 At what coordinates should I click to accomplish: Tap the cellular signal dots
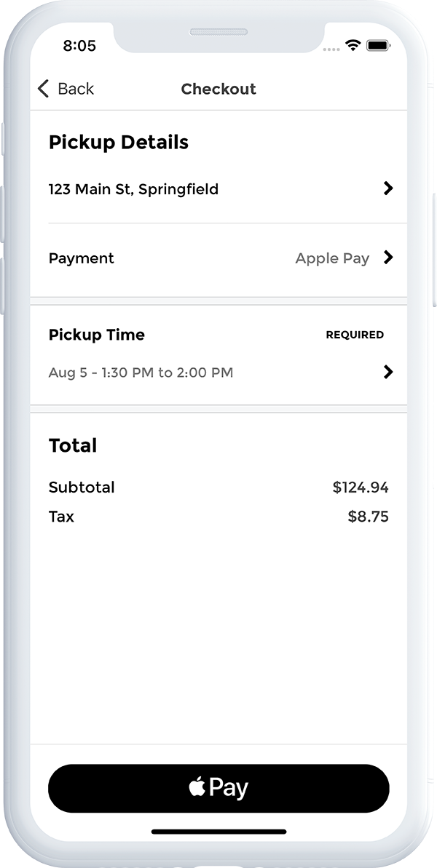coord(331,49)
